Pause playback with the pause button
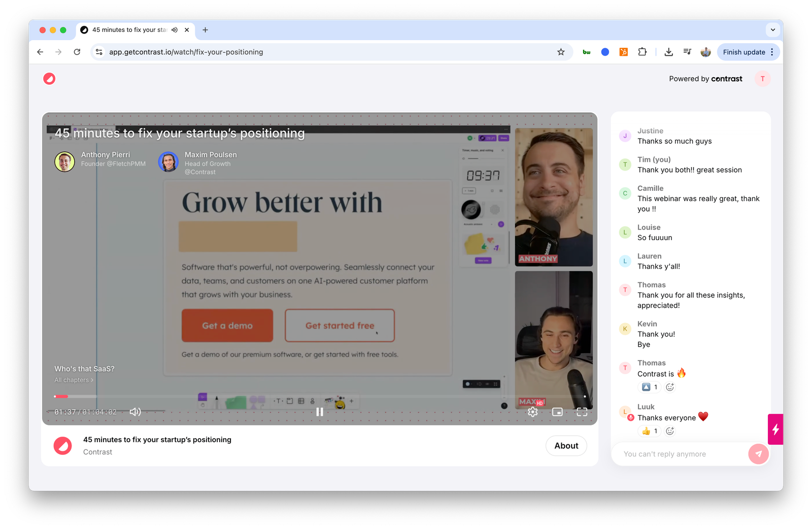812x529 pixels. (320, 412)
